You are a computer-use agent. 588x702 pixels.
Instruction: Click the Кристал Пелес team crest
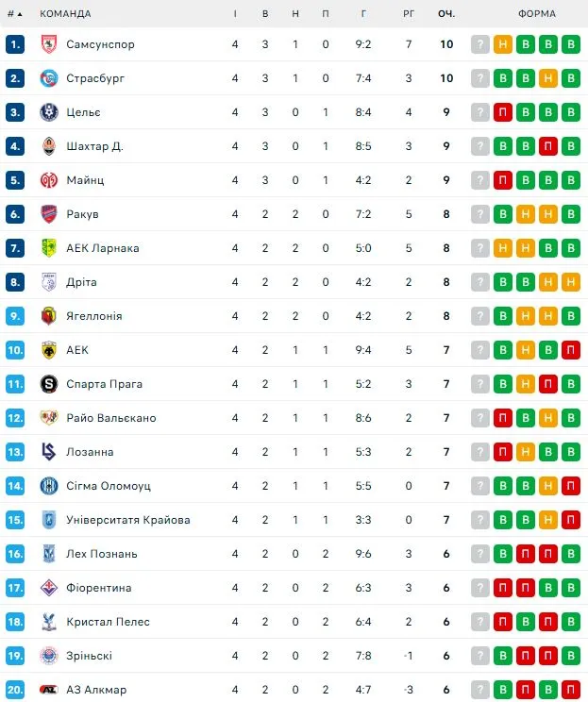49,622
